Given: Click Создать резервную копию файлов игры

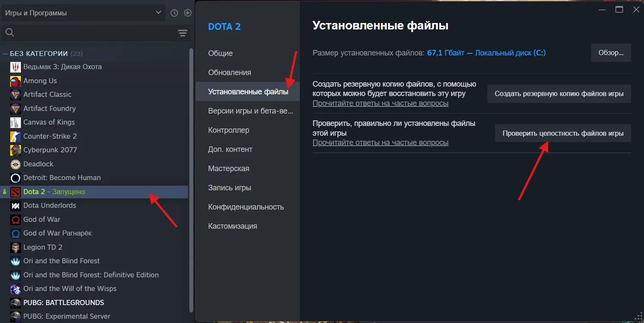Looking at the screenshot, I should pyautogui.click(x=559, y=93).
